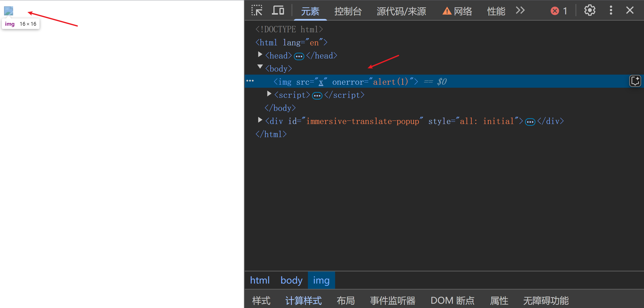Follow the src "x" link in img tag
This screenshot has height=308, width=644.
[321, 82]
